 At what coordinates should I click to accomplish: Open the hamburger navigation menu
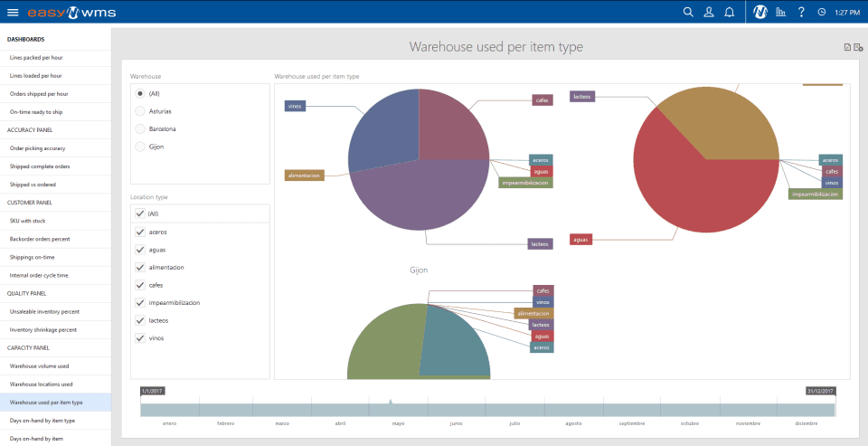point(13,12)
